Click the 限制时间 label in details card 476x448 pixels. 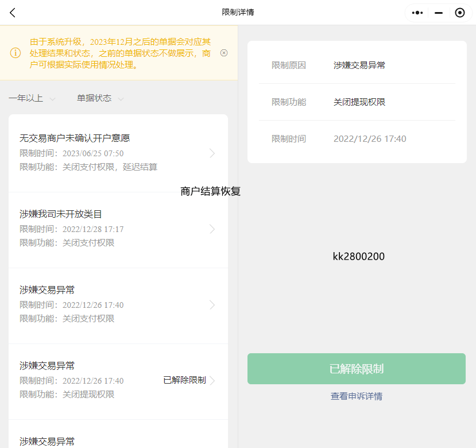tap(289, 139)
